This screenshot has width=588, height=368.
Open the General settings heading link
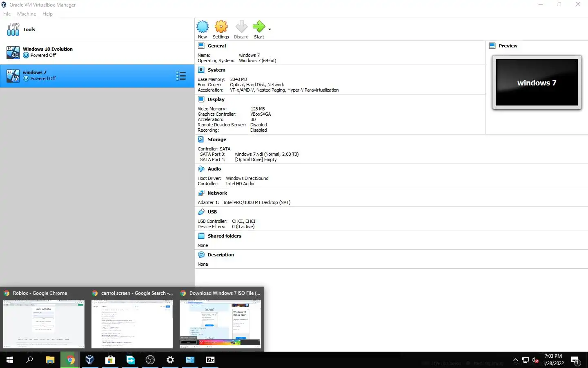click(217, 46)
